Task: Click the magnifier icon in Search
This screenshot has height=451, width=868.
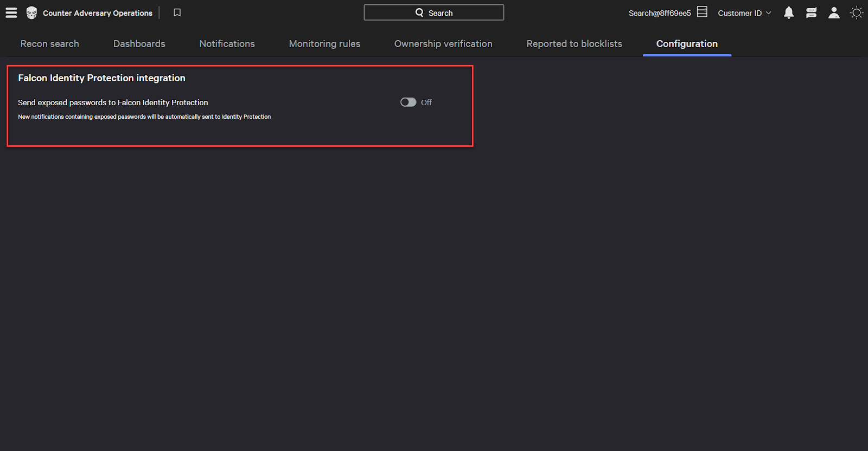Action: click(x=419, y=12)
